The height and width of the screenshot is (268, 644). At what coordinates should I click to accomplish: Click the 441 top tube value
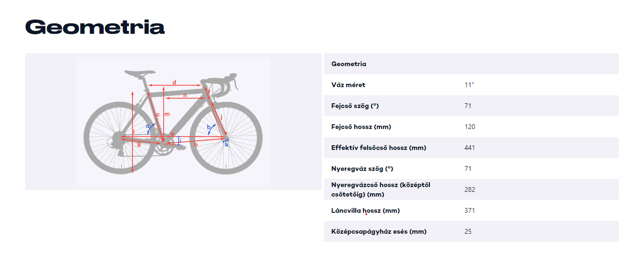469,148
